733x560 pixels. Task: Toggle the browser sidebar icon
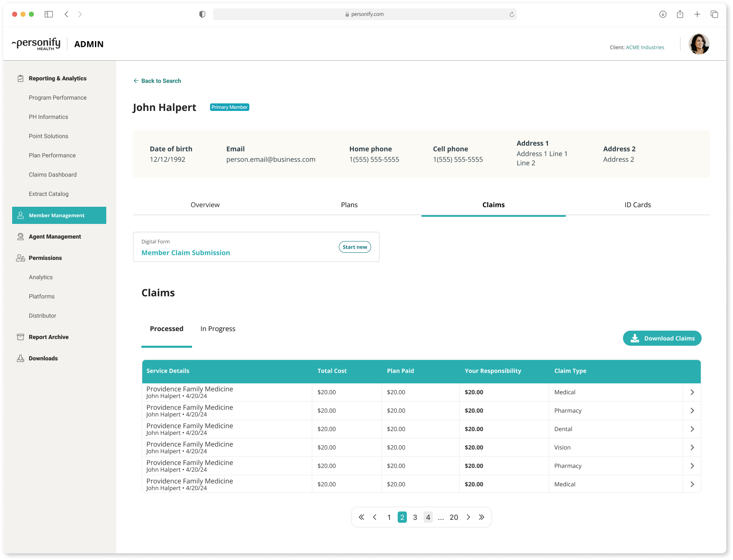click(x=49, y=14)
